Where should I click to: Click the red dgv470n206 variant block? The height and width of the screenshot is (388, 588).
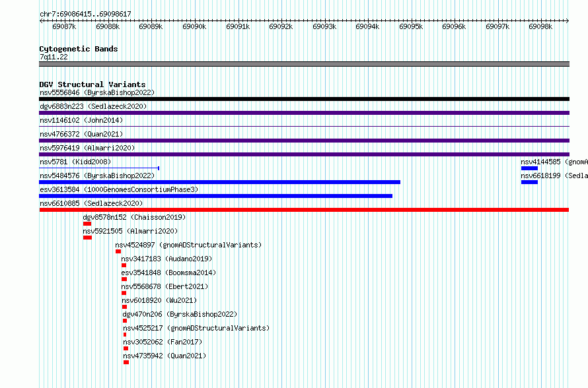coord(125,321)
